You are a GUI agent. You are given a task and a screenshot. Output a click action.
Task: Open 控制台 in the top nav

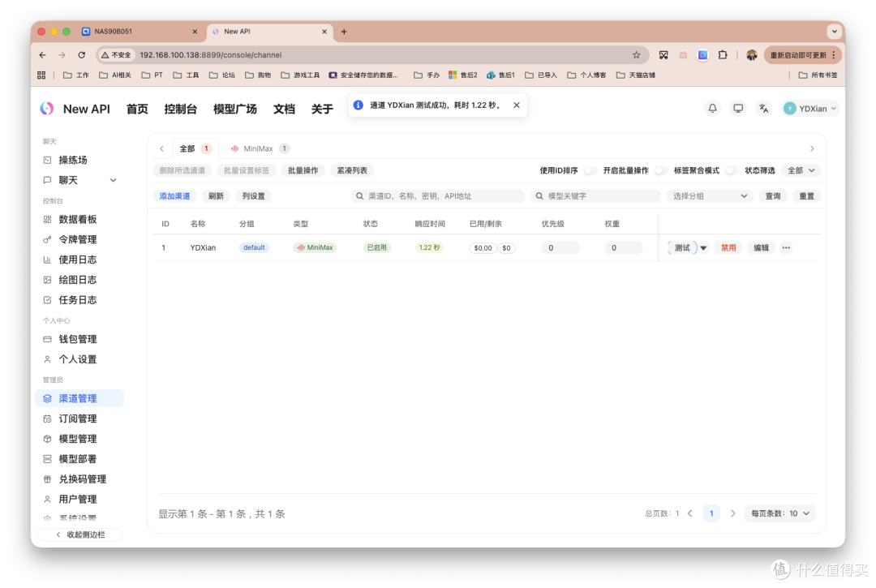coord(180,109)
